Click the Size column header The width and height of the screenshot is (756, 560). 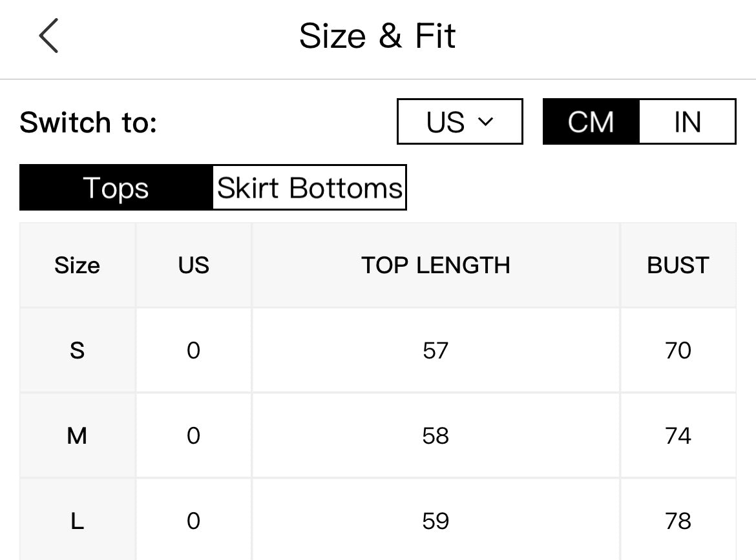(x=77, y=265)
